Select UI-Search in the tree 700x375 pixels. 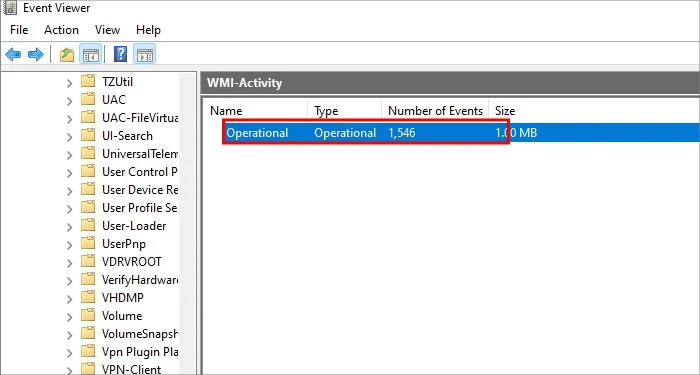point(127,136)
